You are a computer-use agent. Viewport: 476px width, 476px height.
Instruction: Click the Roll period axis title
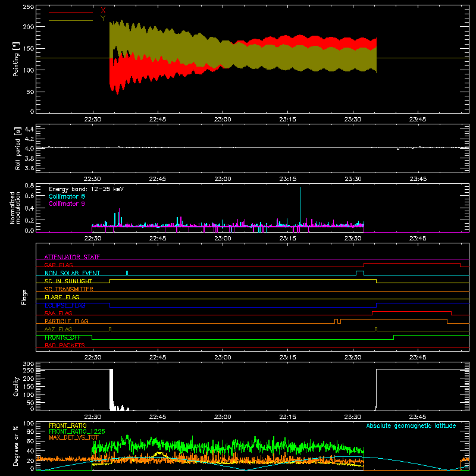tap(17, 148)
